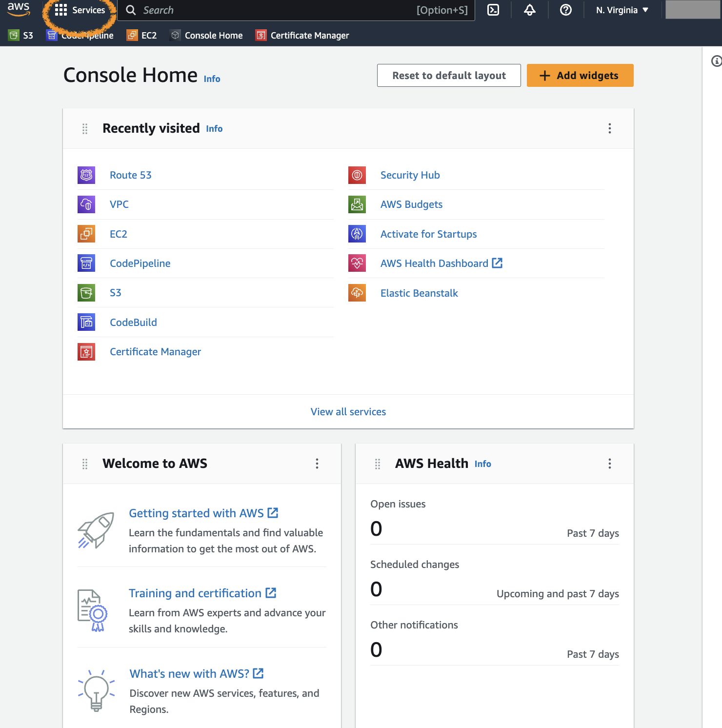Open CodePipeline from the favorites bar

(80, 35)
